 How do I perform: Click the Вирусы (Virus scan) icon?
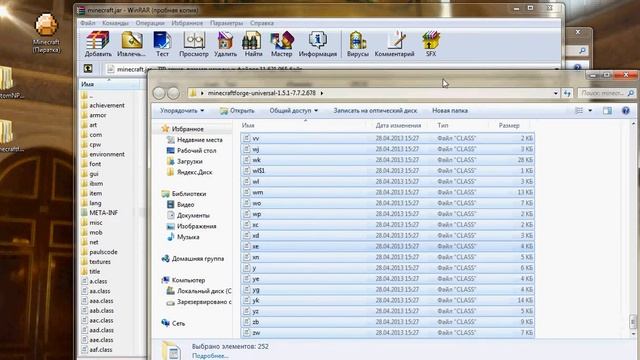(x=358, y=44)
